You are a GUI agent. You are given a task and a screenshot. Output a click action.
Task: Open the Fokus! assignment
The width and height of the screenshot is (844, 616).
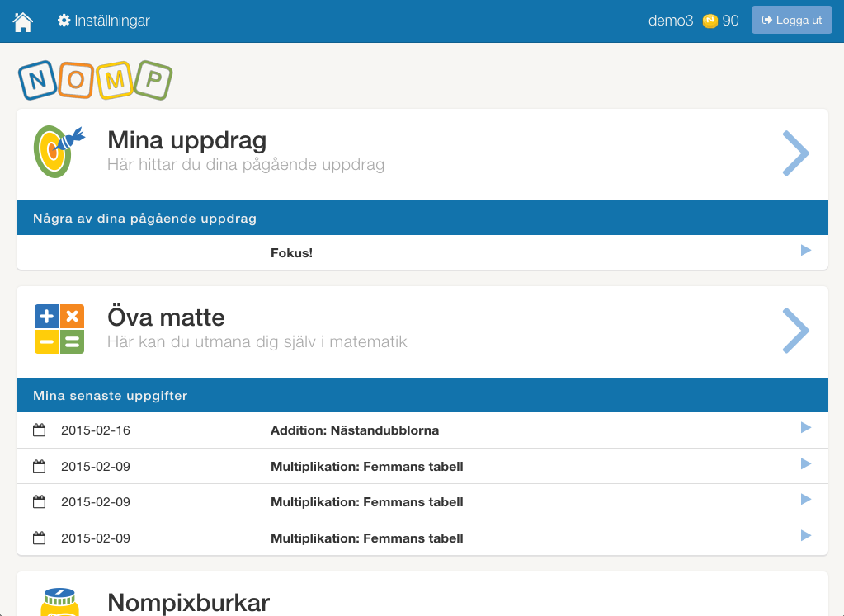point(291,253)
